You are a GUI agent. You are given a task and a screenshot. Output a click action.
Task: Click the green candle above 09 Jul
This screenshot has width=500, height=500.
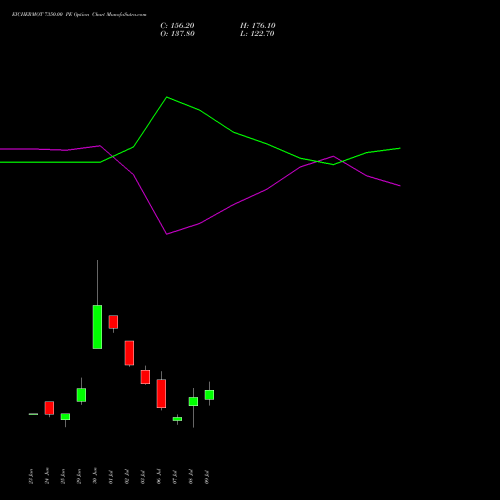pyautogui.click(x=209, y=395)
